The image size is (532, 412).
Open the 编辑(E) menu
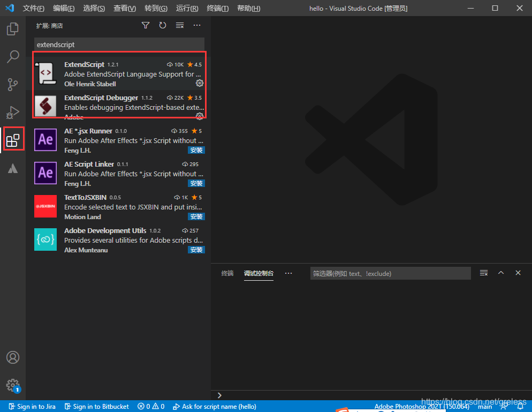tap(64, 8)
